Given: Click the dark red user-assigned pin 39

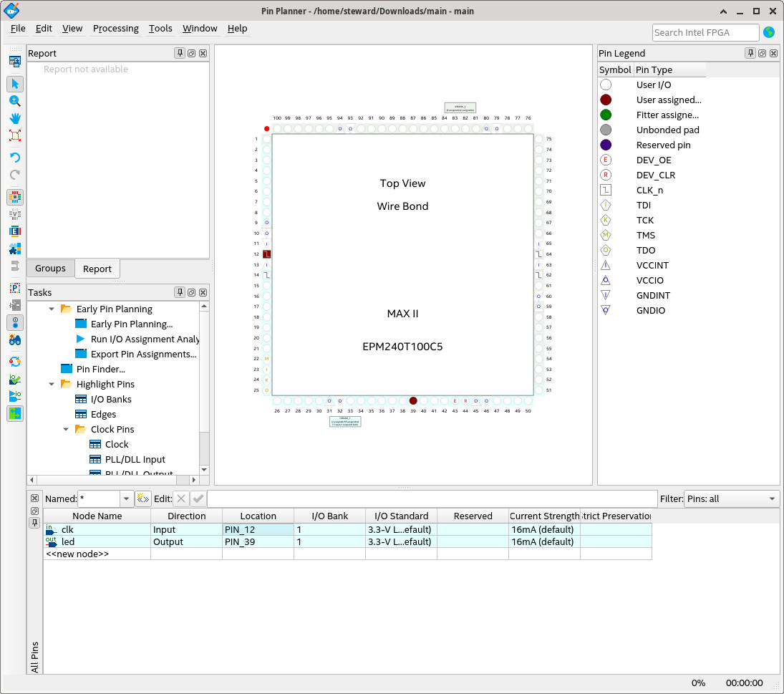Looking at the screenshot, I should 413,400.
